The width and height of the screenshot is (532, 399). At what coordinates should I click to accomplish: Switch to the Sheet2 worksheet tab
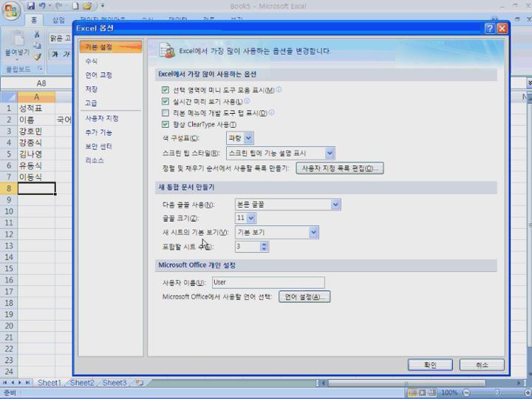pos(82,383)
